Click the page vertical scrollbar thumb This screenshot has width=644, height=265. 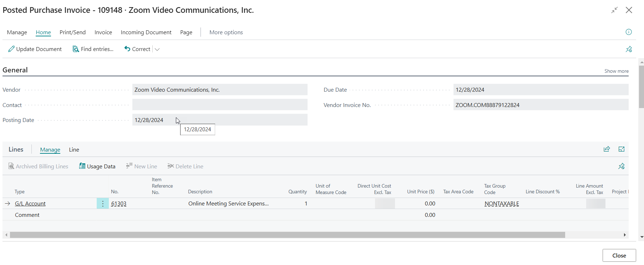(641, 87)
